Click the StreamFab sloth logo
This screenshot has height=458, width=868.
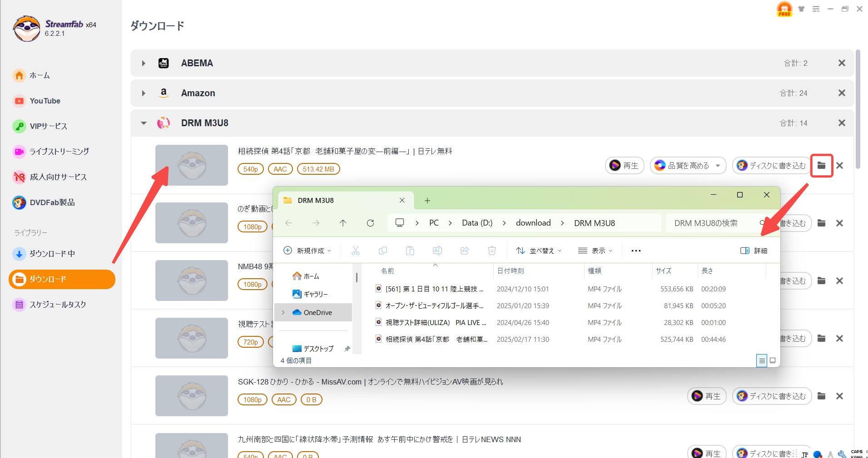26,28
